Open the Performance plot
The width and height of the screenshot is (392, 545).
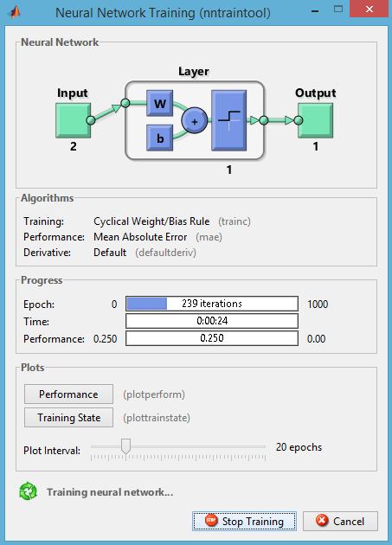[68, 394]
